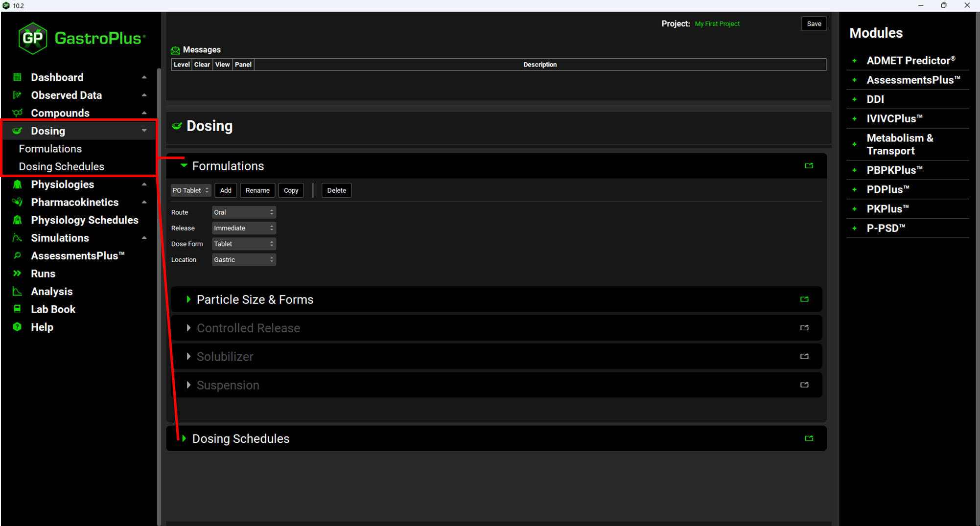Click the Lab Book icon
Screen dimensions: 980x526
click(18, 309)
